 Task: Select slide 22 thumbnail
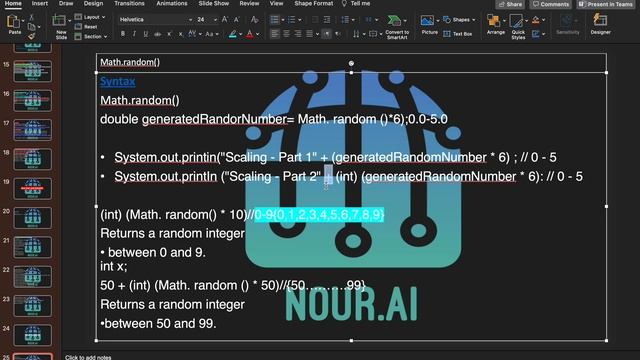coord(32,276)
